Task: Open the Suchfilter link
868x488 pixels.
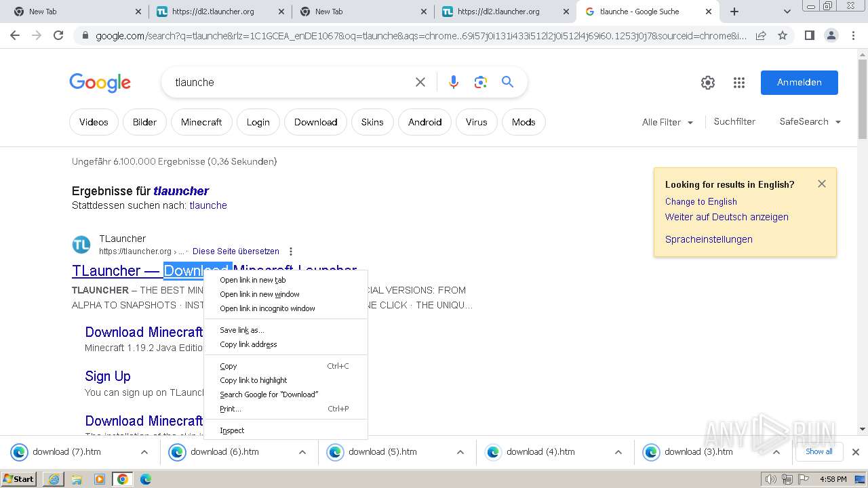Action: [734, 121]
